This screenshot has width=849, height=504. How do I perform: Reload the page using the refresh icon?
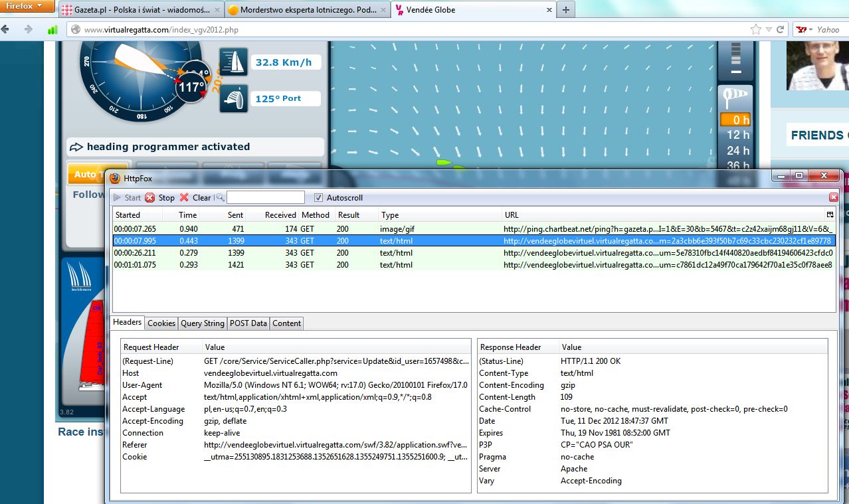tap(781, 30)
